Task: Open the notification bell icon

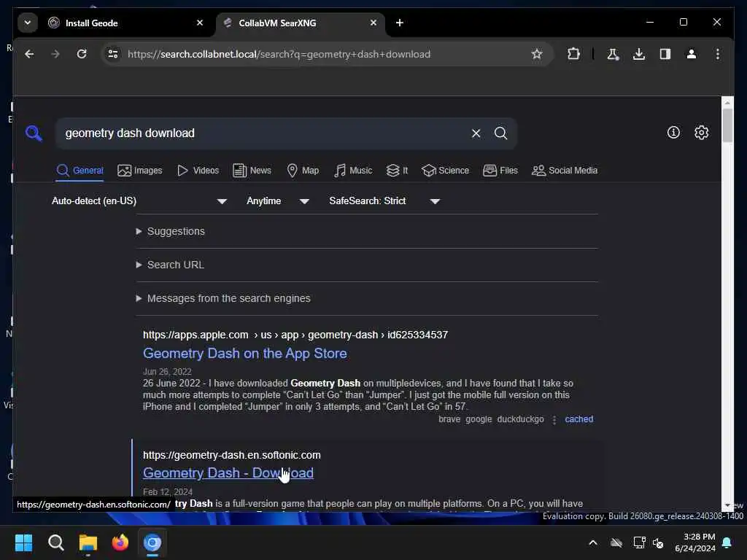Action: 727,542
